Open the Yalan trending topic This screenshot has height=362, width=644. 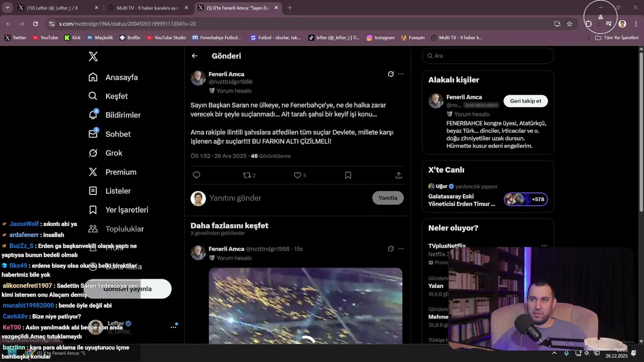(436, 286)
